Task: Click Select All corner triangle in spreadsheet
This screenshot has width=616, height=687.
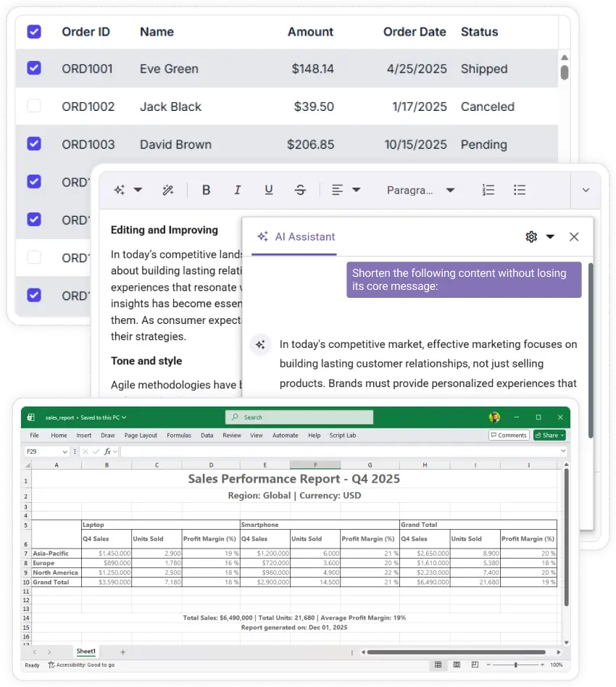Action: coord(28,465)
